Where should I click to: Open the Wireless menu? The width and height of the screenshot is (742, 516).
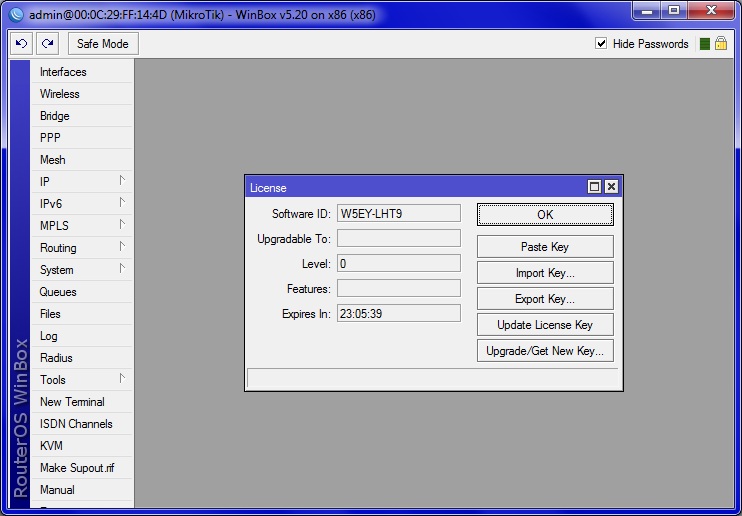81,94
